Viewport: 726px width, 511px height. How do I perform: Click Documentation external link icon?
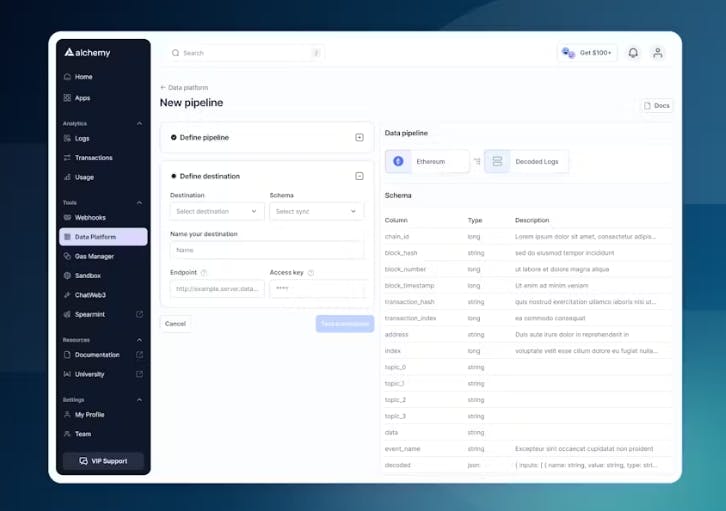pos(139,355)
